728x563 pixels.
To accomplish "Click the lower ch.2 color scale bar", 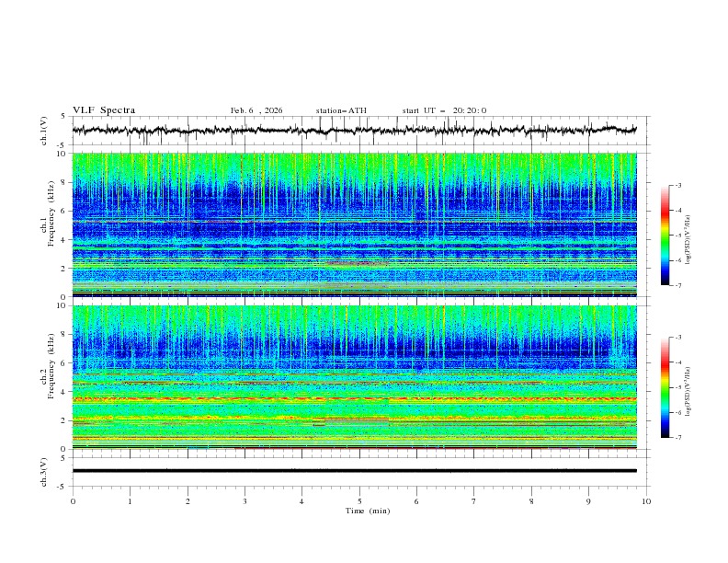I will tap(665, 387).
